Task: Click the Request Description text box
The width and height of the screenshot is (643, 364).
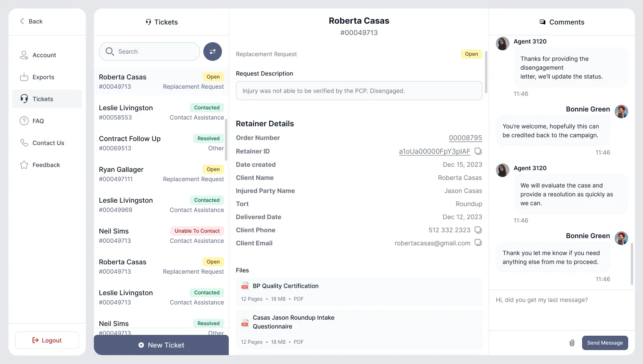Action: (x=359, y=91)
